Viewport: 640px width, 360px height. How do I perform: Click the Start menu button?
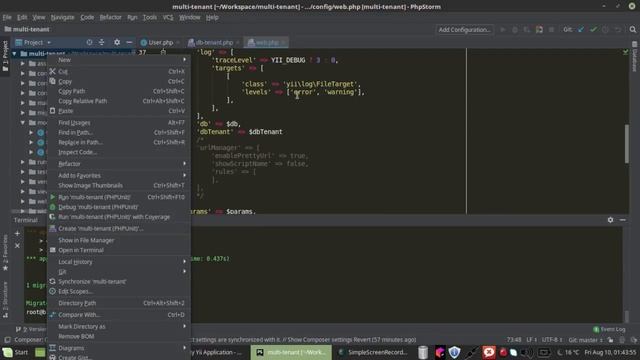(x=16, y=352)
